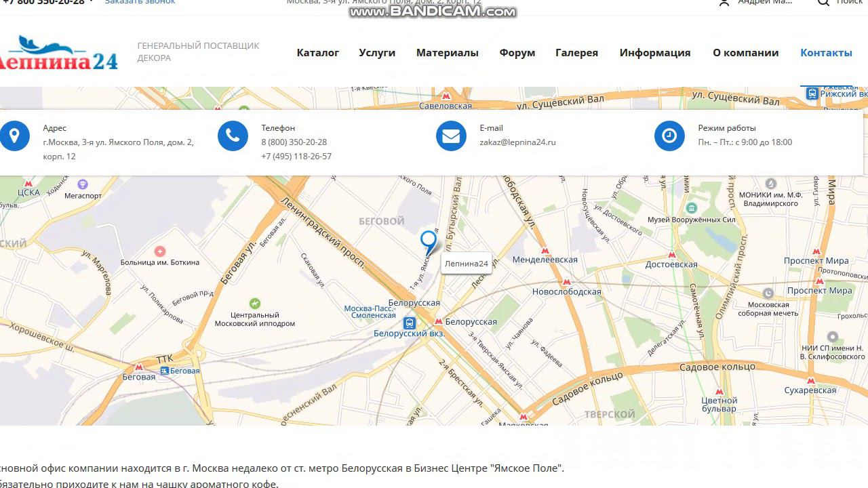This screenshot has width=868, height=488.
Task: Click the Достоевская metro icon
Action: (671, 255)
